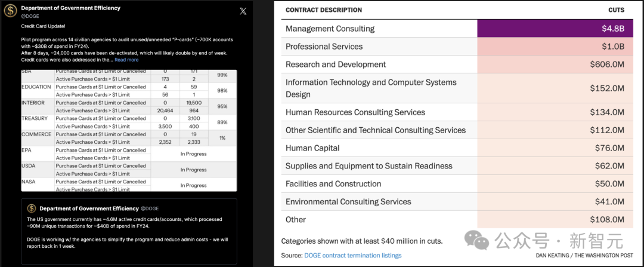Click the $134.0M value

tap(607, 112)
